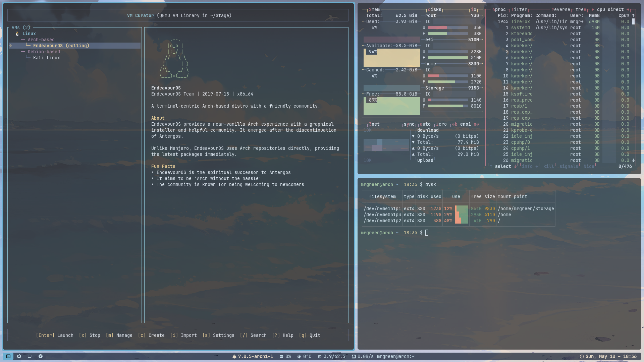Screen dimensions: 644x362
Task: Click right arrow after 'cpu direct' in btop
Action: pos(628,9)
